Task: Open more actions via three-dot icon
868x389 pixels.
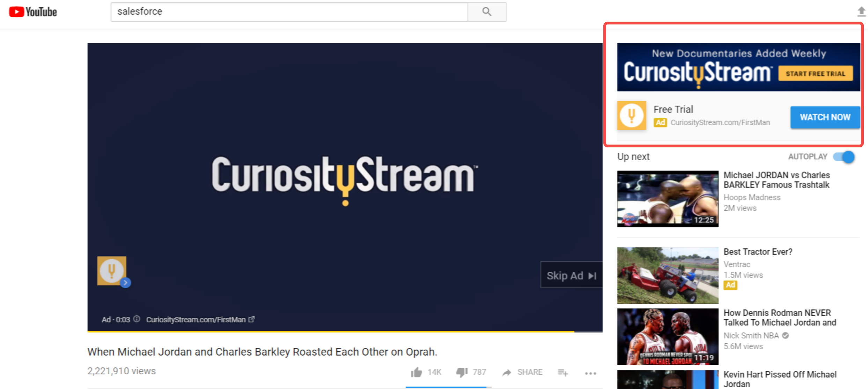Action: (x=590, y=373)
